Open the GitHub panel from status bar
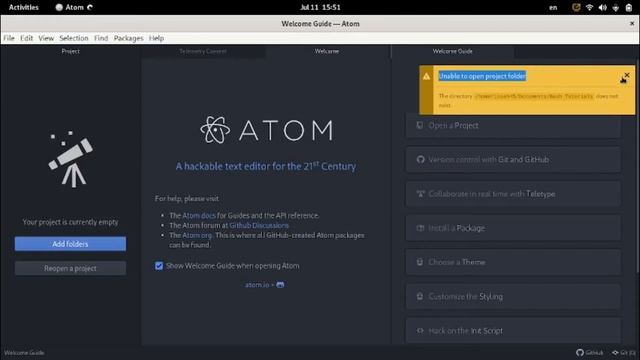The image size is (640, 360). (589, 353)
